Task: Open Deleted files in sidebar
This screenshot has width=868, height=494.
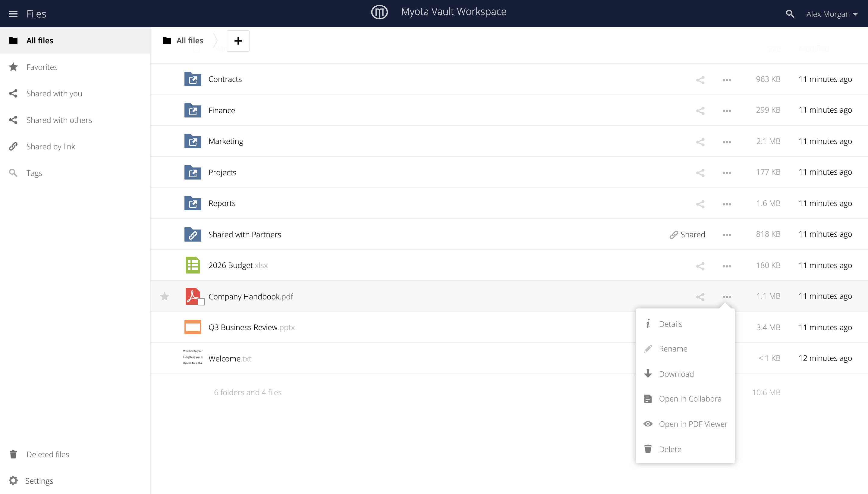Action: click(x=75, y=454)
